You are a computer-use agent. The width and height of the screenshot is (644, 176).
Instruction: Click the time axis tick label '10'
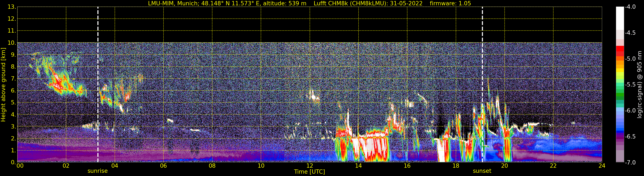tap(261, 166)
